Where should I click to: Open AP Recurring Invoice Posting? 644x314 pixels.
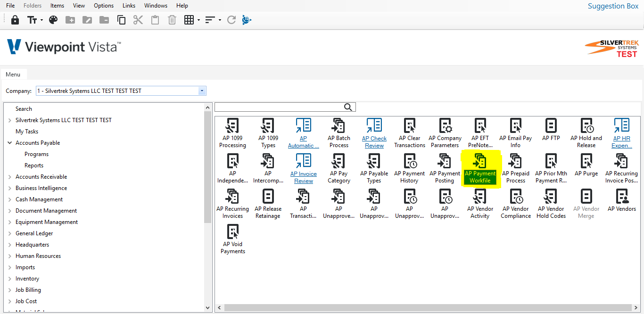coord(622,169)
